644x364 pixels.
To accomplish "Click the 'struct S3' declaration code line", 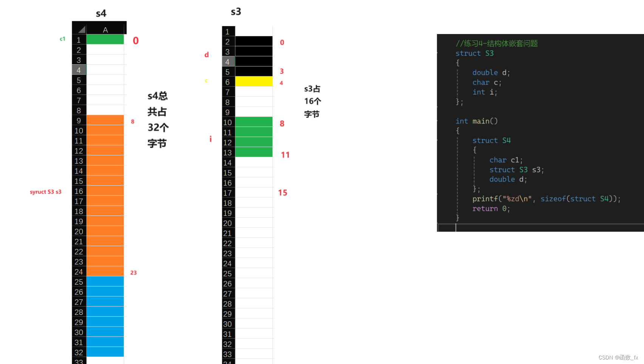I will coord(475,53).
